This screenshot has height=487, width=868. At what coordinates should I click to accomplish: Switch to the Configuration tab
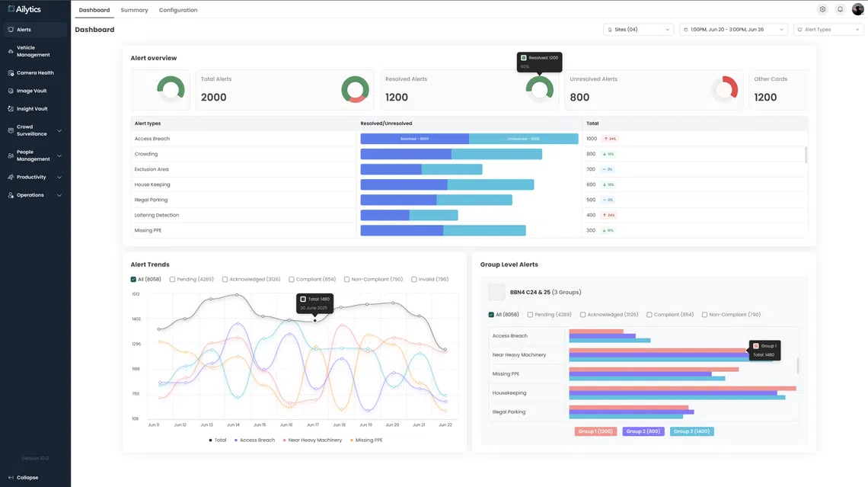pos(178,10)
